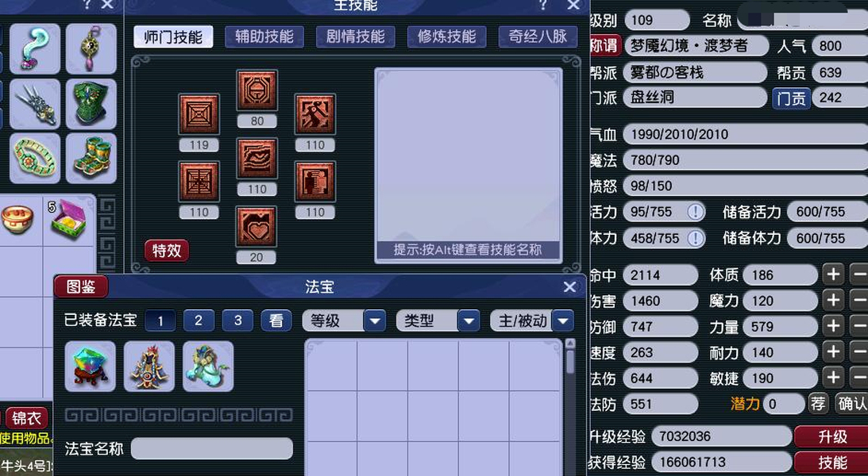Select the middle-column skill icon above the heart skill
Screen dimensions: 868x476
pyautogui.click(x=257, y=159)
